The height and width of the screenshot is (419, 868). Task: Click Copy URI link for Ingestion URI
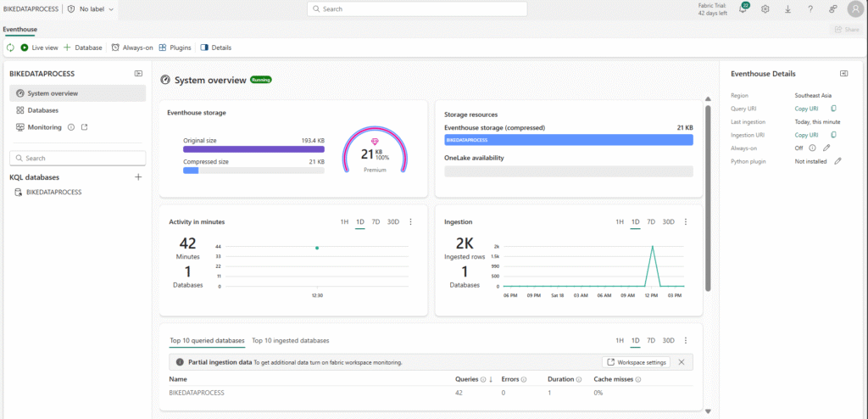tap(806, 135)
